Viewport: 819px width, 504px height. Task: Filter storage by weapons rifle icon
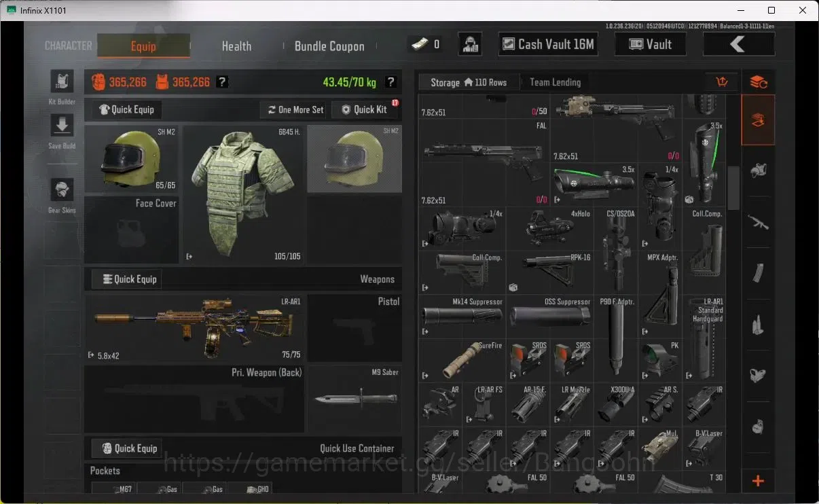coord(758,221)
